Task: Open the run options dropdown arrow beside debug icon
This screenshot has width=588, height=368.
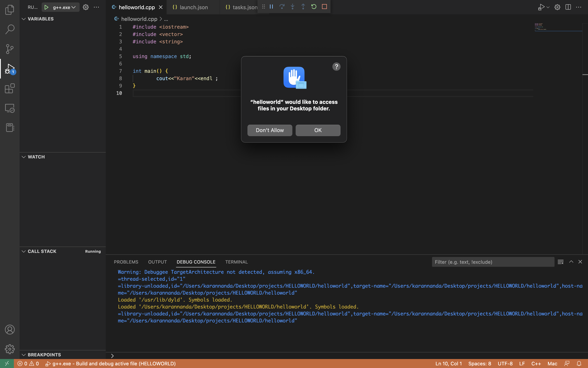Action: pyautogui.click(x=548, y=7)
